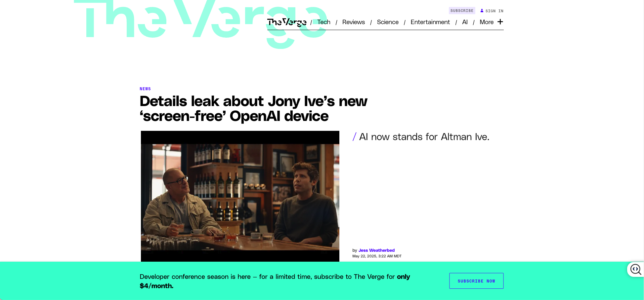Image resolution: width=644 pixels, height=300 pixels.
Task: Expand navigation with the plus icon
Action: point(500,22)
